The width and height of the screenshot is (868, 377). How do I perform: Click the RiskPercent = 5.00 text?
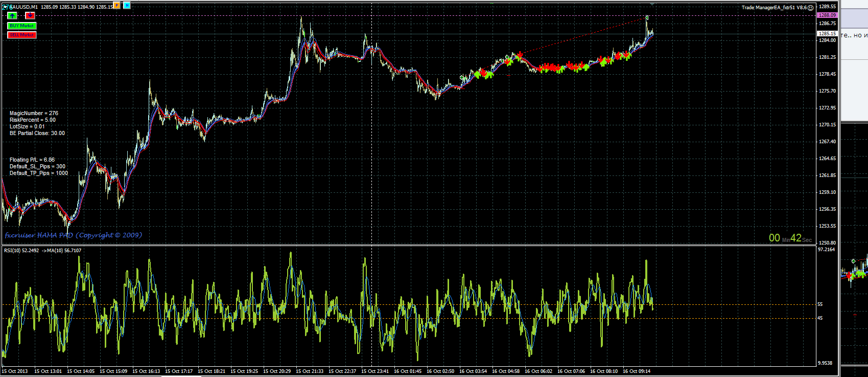(33, 120)
